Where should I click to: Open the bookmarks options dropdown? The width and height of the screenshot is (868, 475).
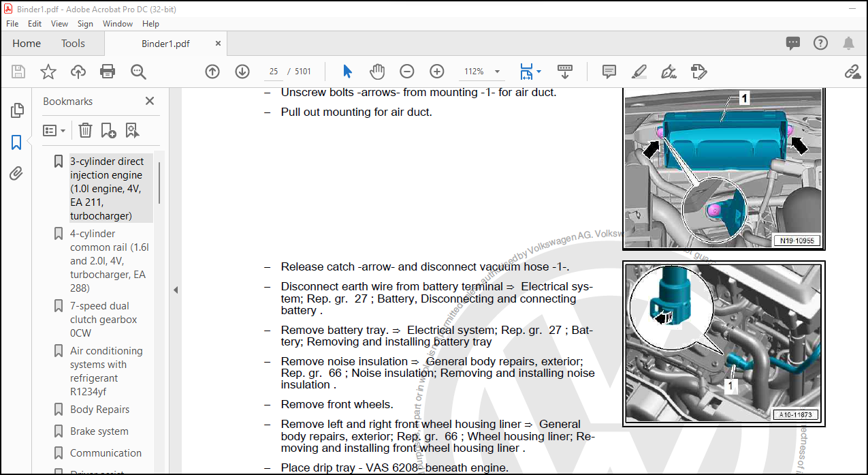[54, 130]
